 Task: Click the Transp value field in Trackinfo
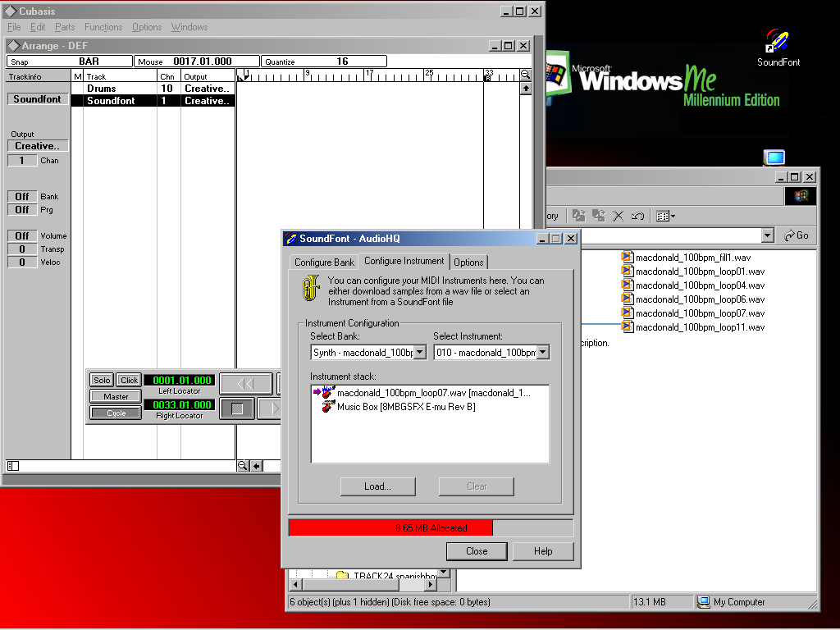22,249
